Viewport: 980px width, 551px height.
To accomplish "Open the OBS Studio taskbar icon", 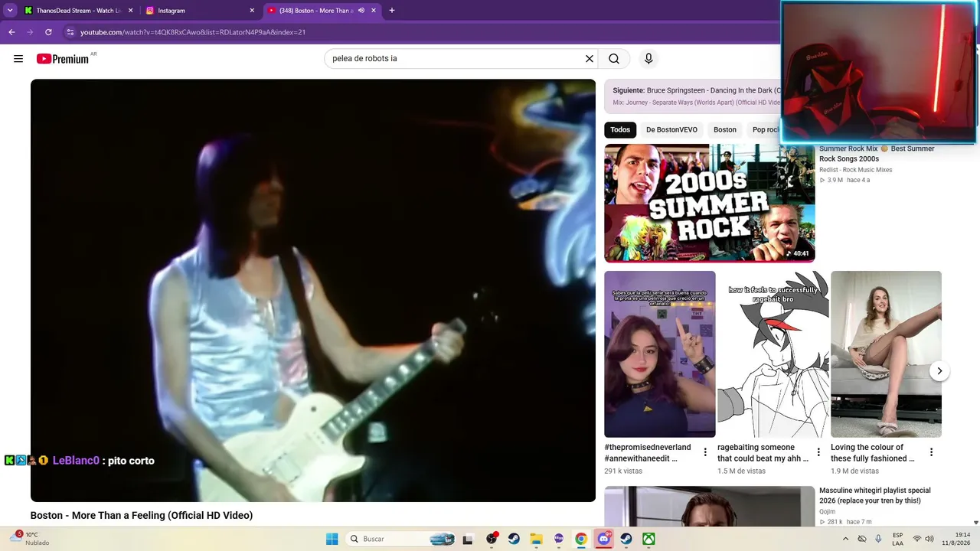I will pos(492,539).
